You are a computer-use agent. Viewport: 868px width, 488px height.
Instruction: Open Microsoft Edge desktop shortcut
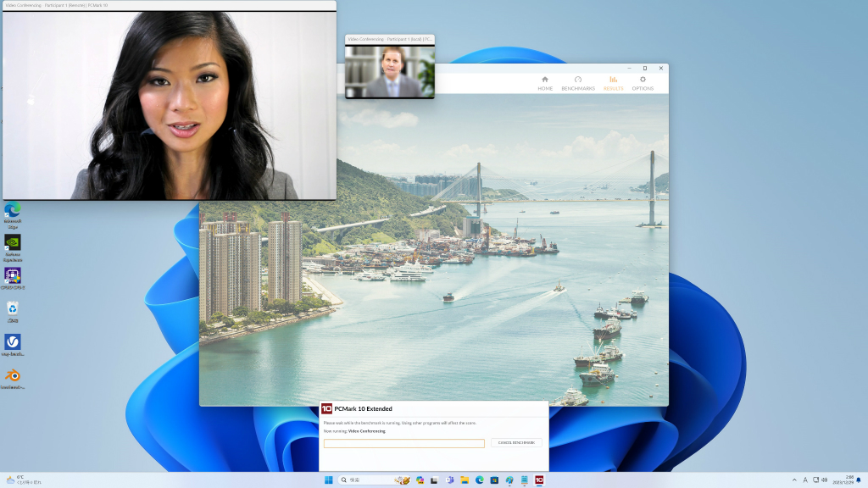click(13, 216)
